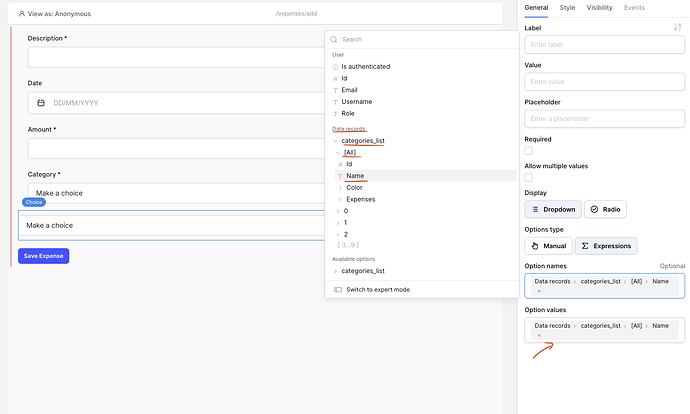
Task: Select the Role field
Action: 348,114
